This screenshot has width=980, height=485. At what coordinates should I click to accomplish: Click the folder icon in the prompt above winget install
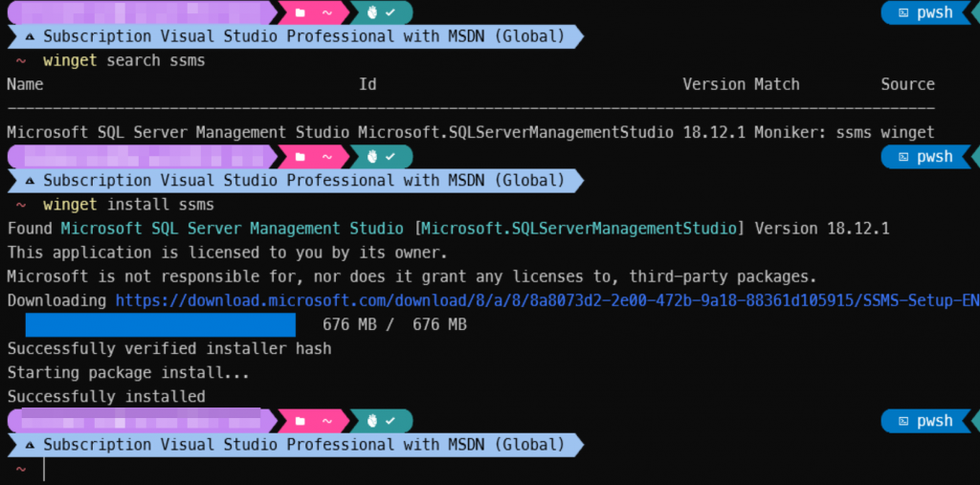point(300,156)
